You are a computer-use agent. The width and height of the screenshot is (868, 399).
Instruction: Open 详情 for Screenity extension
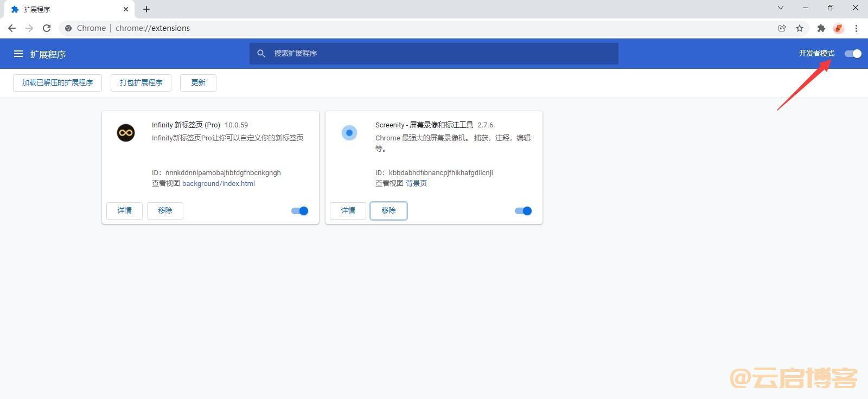[x=348, y=210]
